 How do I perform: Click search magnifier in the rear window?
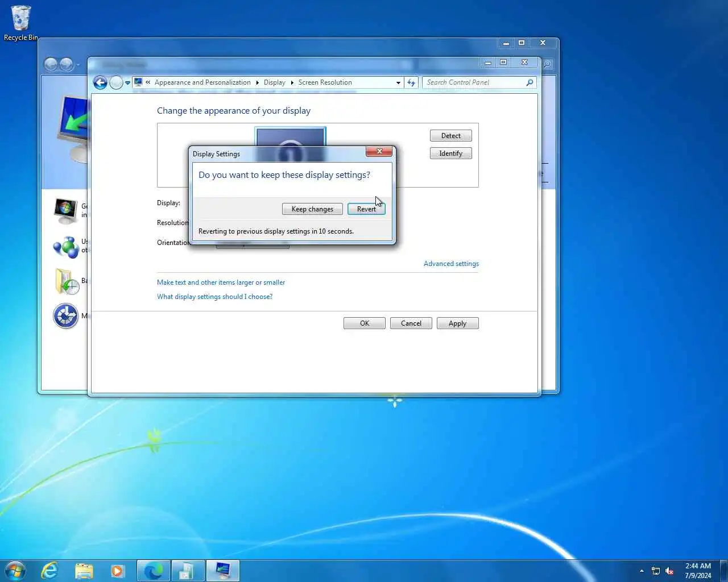click(x=547, y=64)
